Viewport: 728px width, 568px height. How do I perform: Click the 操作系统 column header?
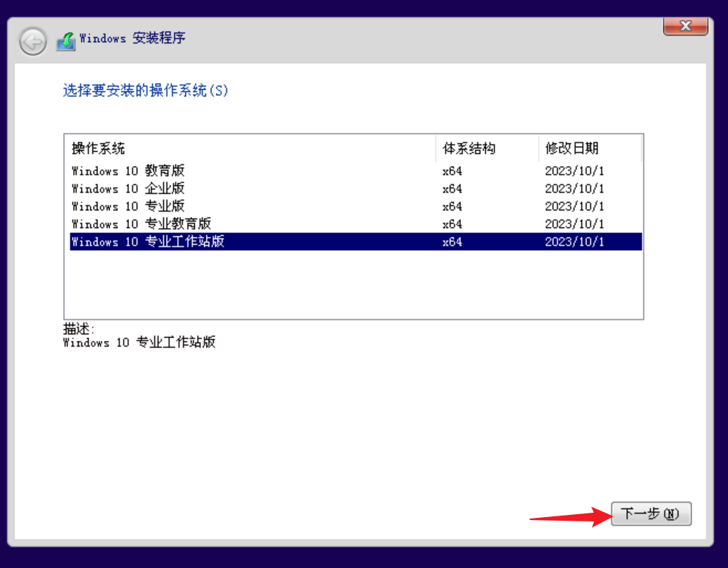coord(250,148)
